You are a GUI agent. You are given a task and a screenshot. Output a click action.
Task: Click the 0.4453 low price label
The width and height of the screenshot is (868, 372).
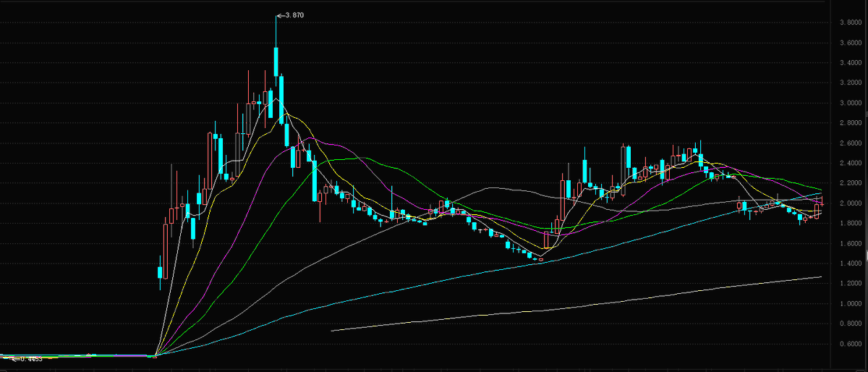[31, 358]
